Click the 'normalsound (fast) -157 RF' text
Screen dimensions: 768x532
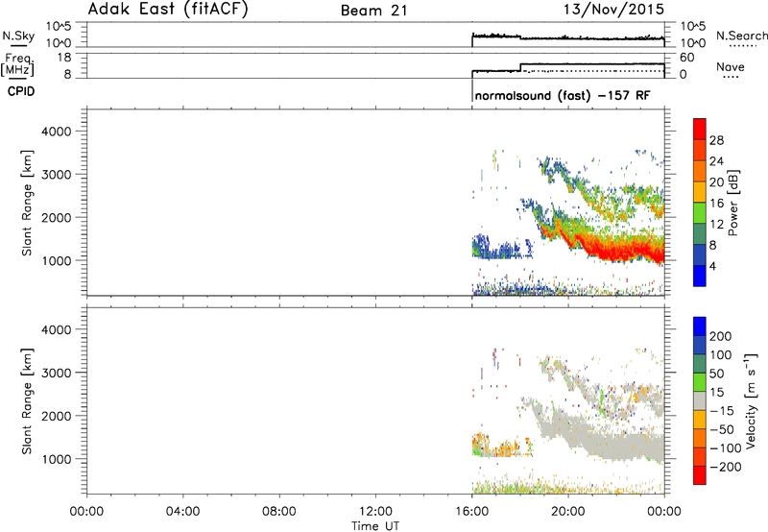click(x=563, y=95)
